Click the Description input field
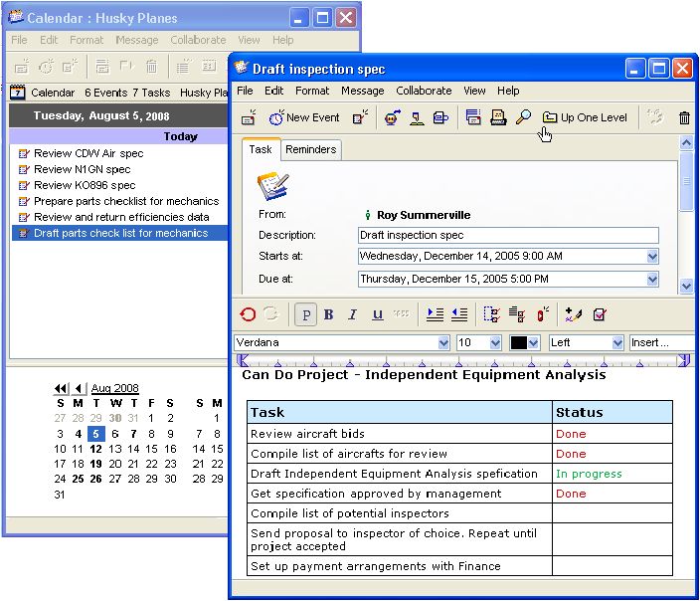This screenshot has height=601, width=700. (x=508, y=236)
